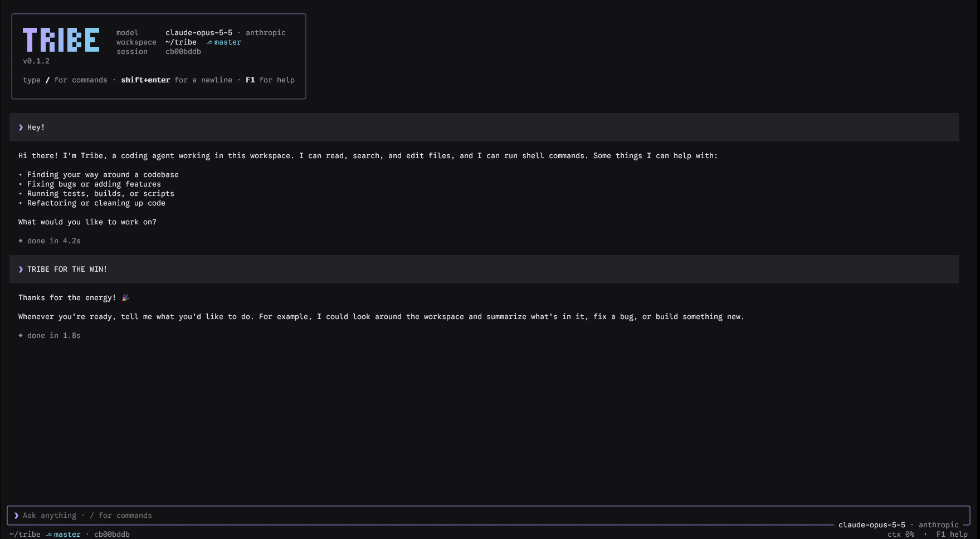This screenshot has width=980, height=539.
Task: Click 'claude-opus-5-5' label on input border
Action: (872, 525)
